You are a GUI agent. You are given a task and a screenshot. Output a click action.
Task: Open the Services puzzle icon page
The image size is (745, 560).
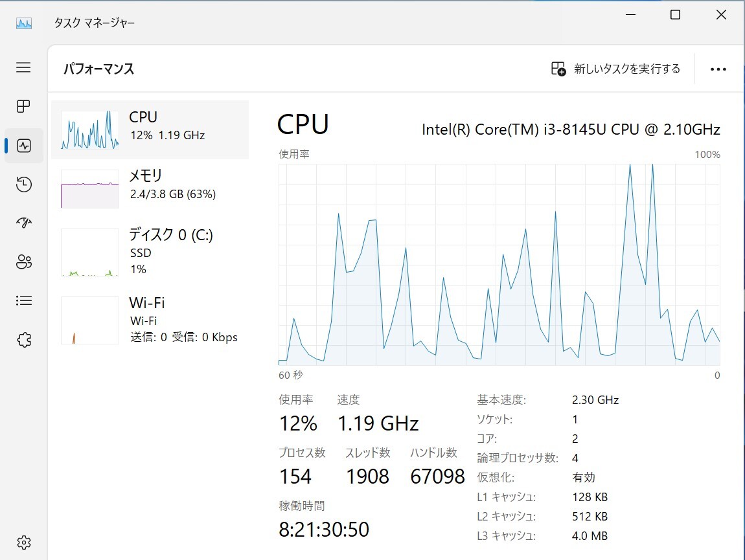pos(24,340)
